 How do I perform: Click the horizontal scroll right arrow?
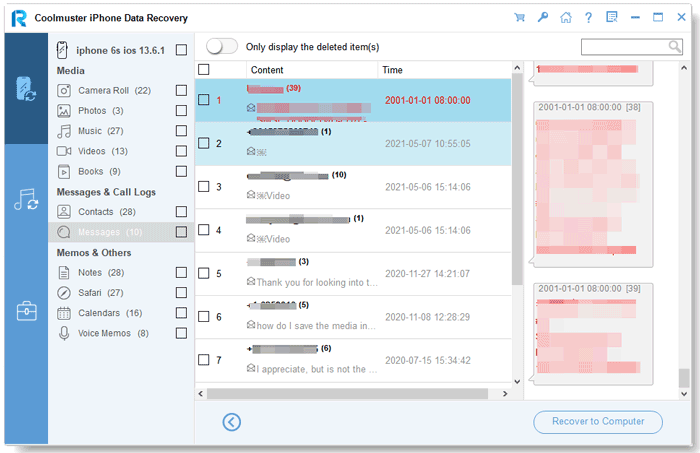tap(505, 394)
